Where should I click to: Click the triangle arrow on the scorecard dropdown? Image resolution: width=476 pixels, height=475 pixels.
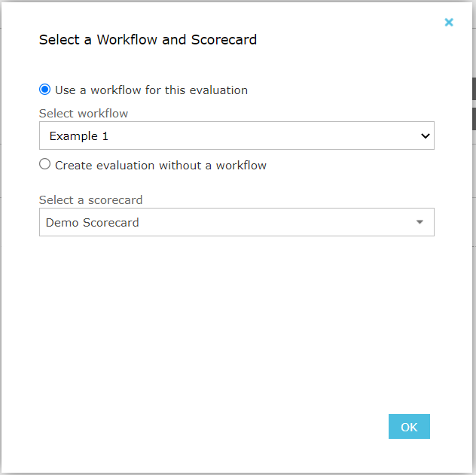[420, 223]
